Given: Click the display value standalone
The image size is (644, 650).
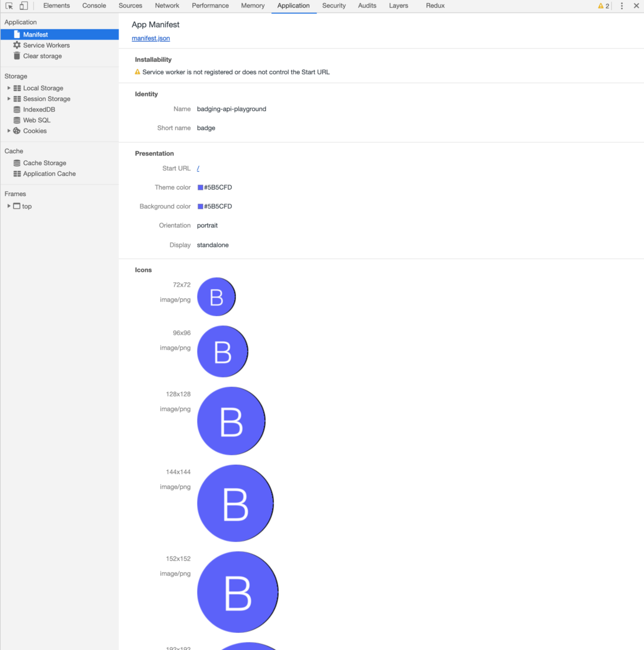Looking at the screenshot, I should pos(212,245).
